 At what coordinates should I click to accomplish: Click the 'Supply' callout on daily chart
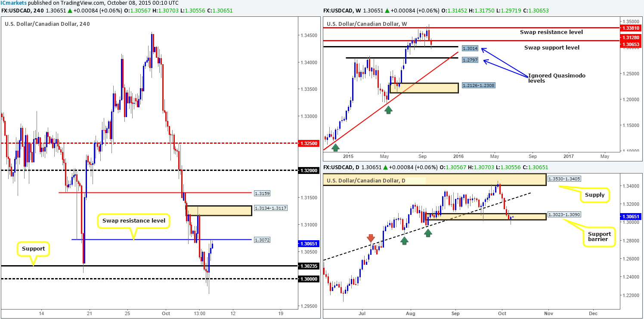[594, 195]
